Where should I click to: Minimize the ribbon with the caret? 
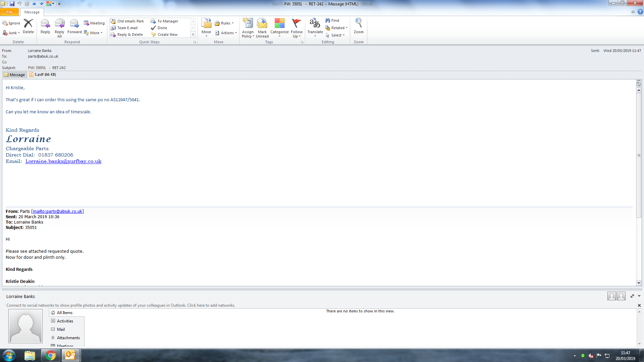pos(633,12)
